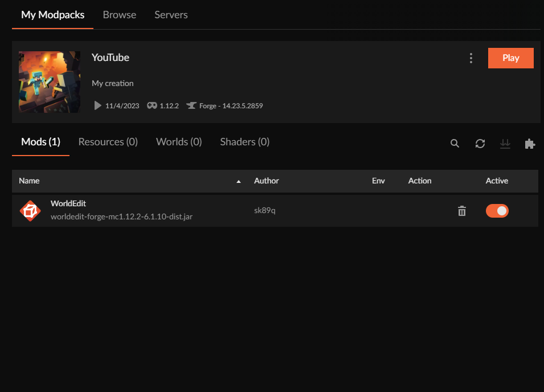The image size is (544, 392).
Task: Click the search mods magnifier icon
Action: coord(455,143)
